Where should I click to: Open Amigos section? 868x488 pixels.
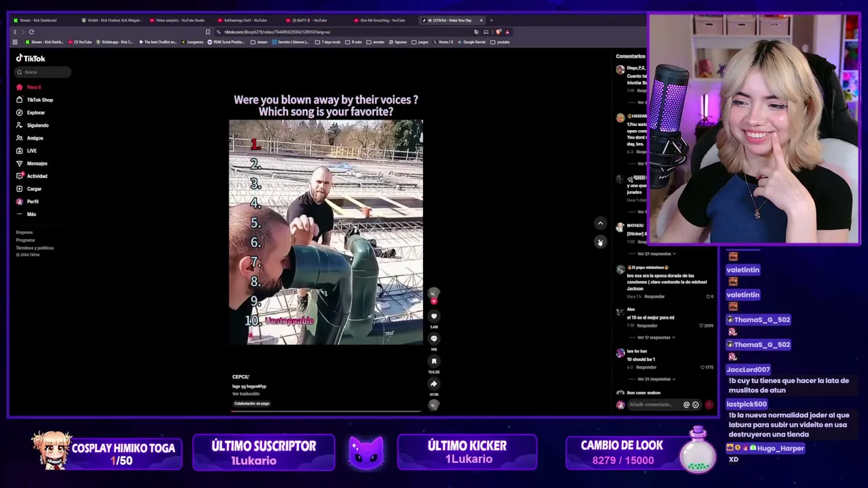(x=30, y=138)
